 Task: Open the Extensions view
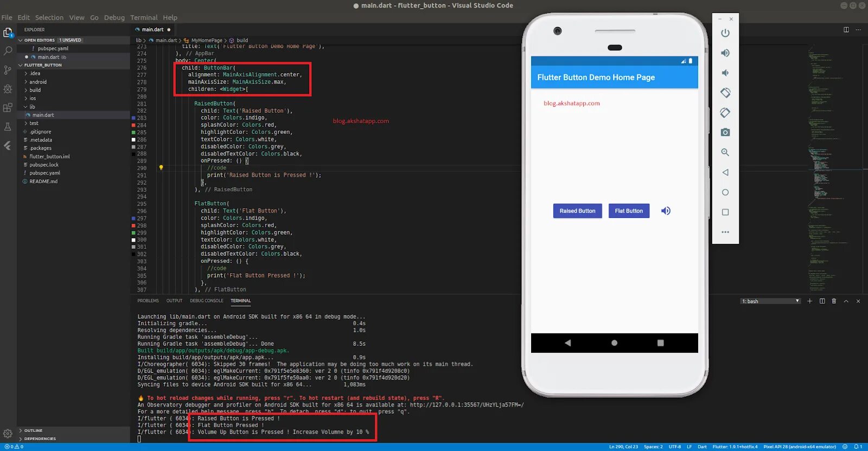(x=8, y=107)
